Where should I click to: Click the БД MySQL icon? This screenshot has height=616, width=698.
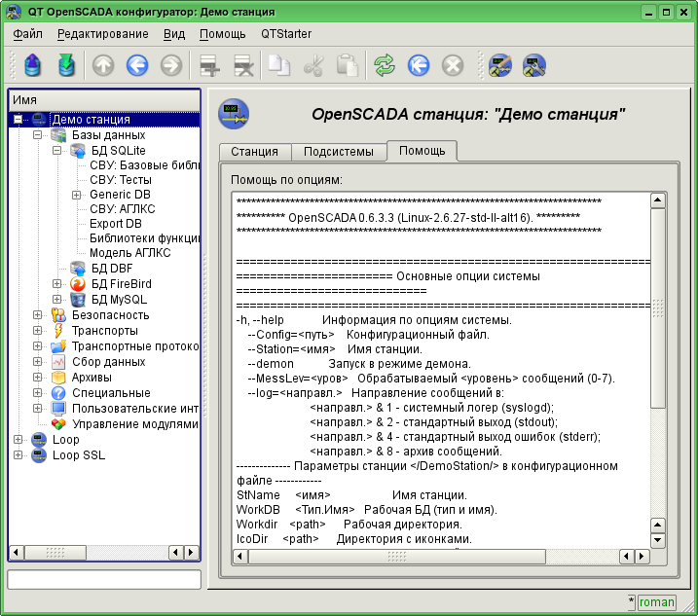(78, 300)
